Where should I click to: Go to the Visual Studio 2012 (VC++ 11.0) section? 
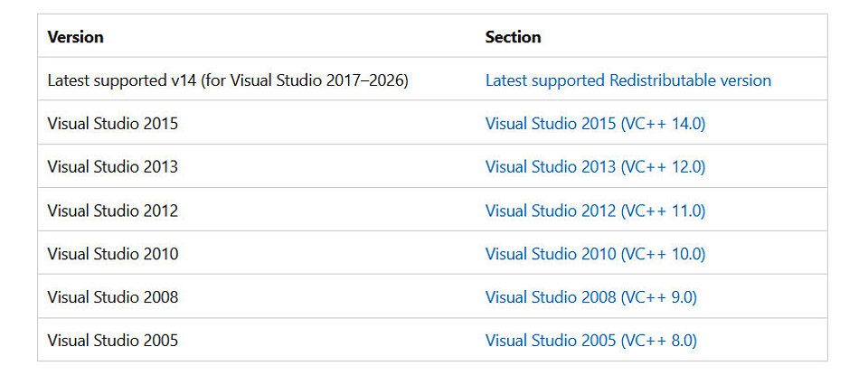(595, 211)
